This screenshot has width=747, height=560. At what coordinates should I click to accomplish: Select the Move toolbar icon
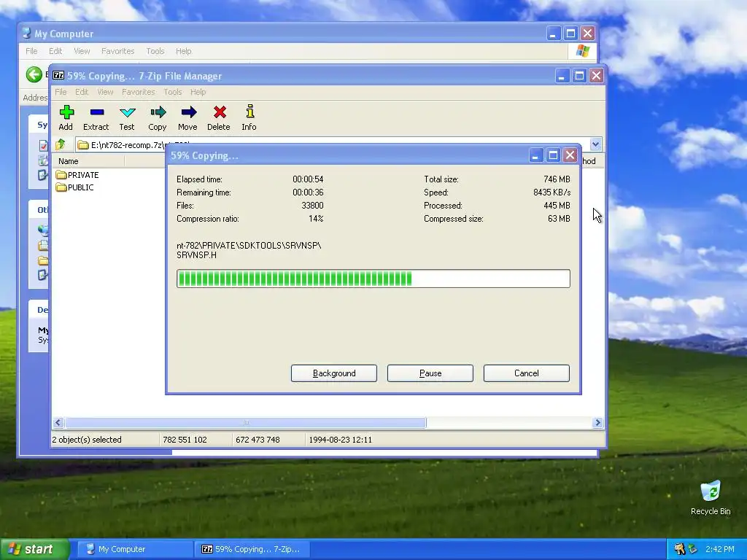187,117
